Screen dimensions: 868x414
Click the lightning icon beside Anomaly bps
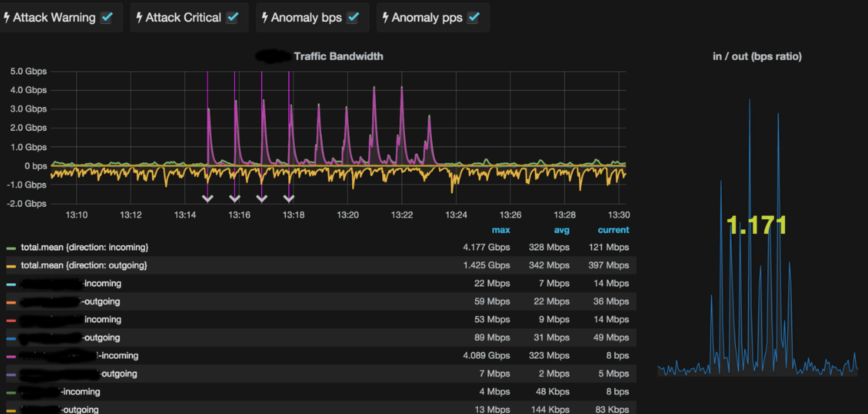pyautogui.click(x=265, y=17)
